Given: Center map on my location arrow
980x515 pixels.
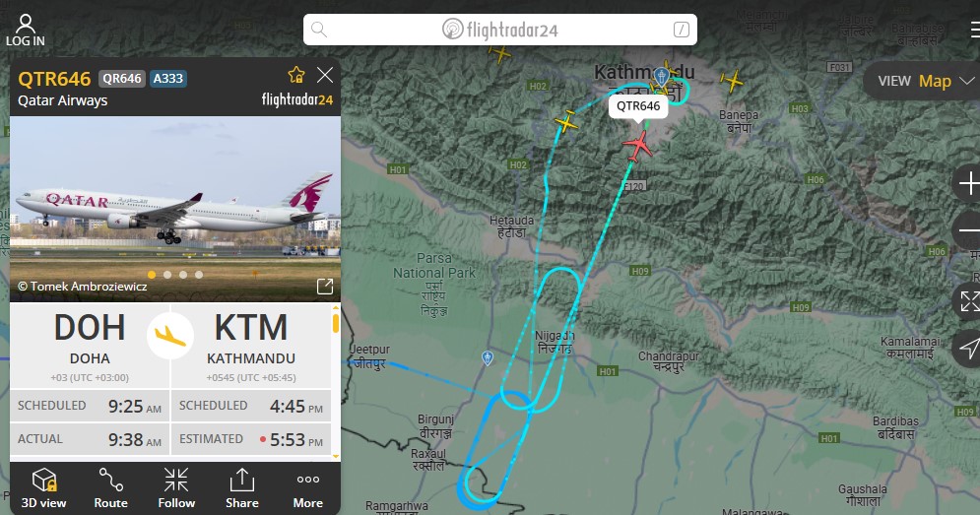Looking at the screenshot, I should 969,349.
